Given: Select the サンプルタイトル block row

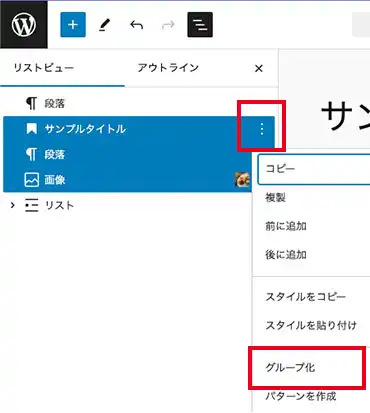Looking at the screenshot, I should point(139,129).
